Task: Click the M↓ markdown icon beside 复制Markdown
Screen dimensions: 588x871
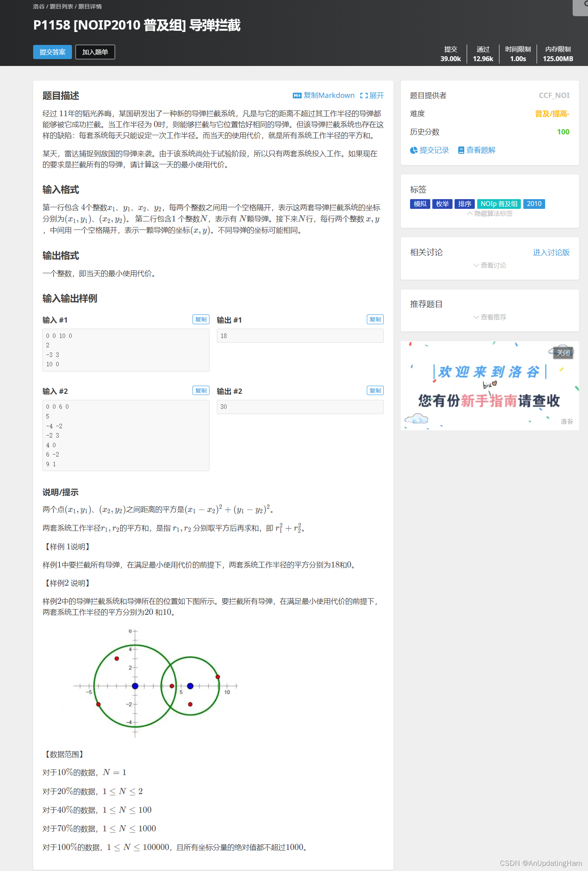Action: (297, 96)
